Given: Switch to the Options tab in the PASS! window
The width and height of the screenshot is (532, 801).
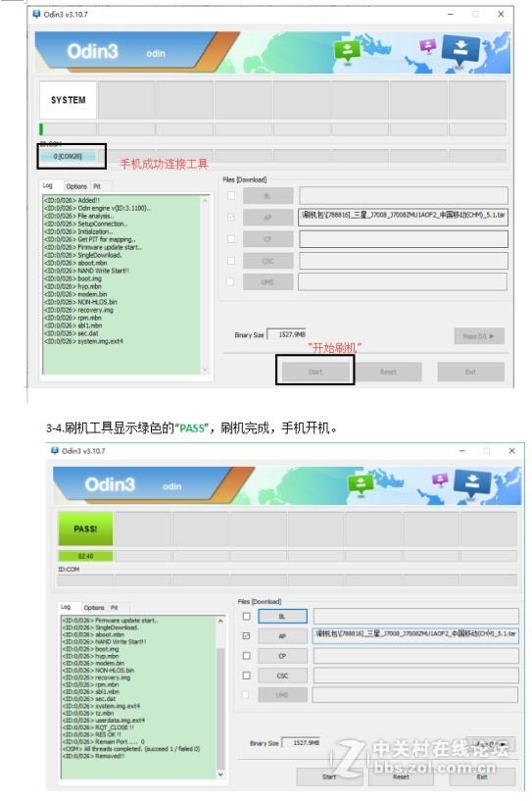Looking at the screenshot, I should 94,608.
